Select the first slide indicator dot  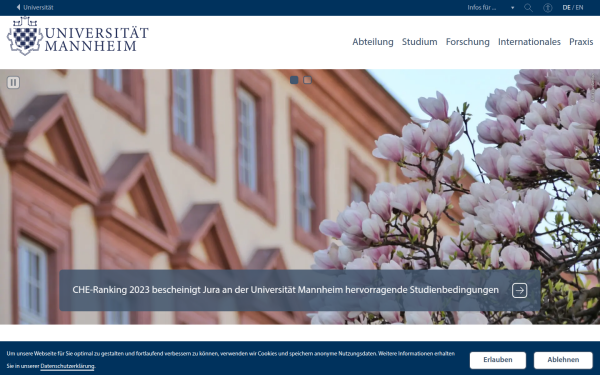coord(294,80)
